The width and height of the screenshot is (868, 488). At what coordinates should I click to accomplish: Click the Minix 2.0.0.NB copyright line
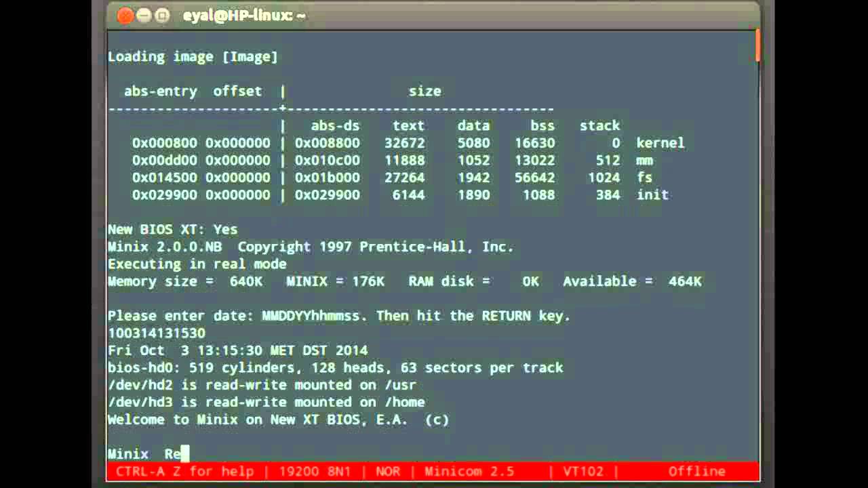point(311,247)
